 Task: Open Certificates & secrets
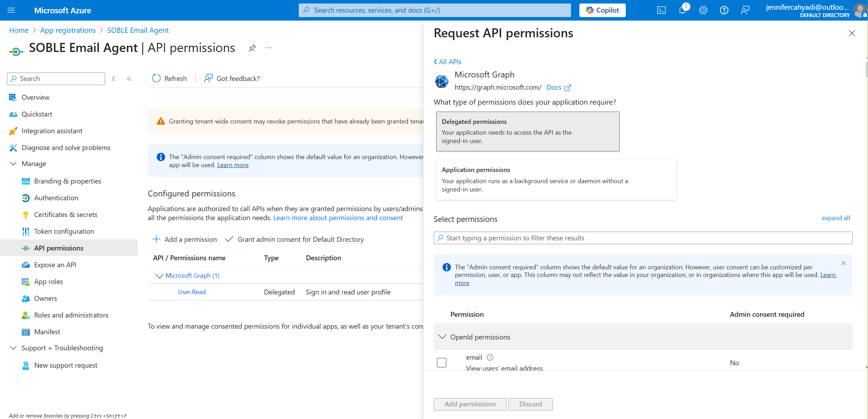click(x=66, y=215)
